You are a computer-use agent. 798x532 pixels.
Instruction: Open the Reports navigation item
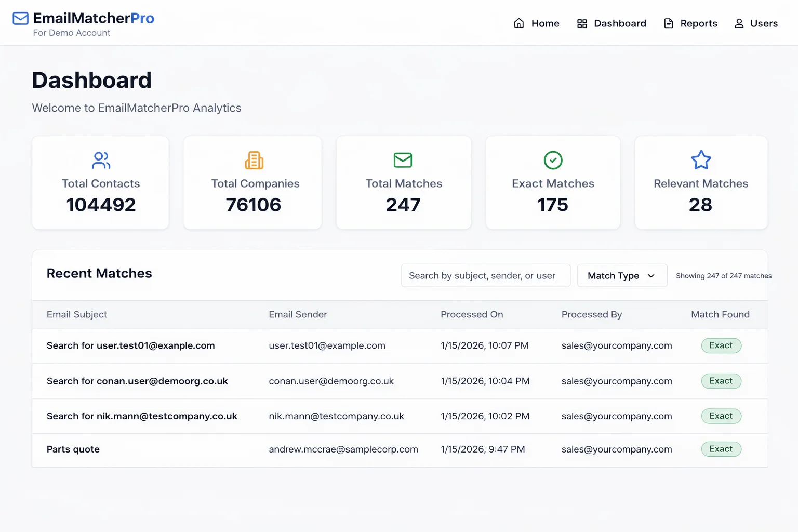click(690, 23)
